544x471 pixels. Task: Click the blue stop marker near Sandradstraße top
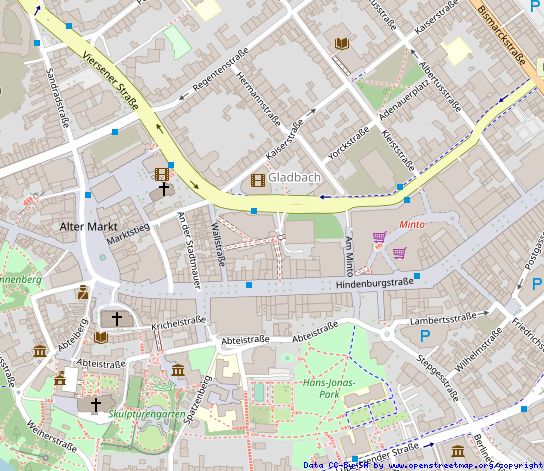click(37, 43)
